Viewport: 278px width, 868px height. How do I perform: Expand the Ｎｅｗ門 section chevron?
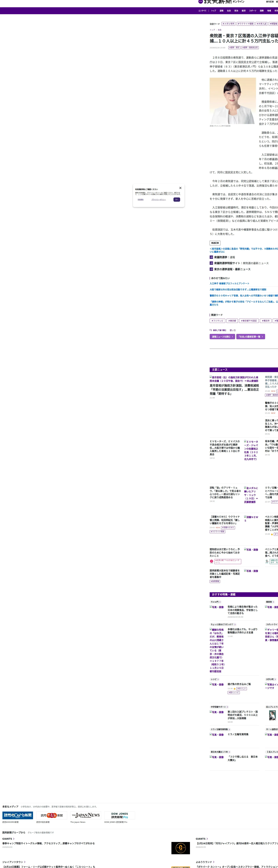(220, 602)
